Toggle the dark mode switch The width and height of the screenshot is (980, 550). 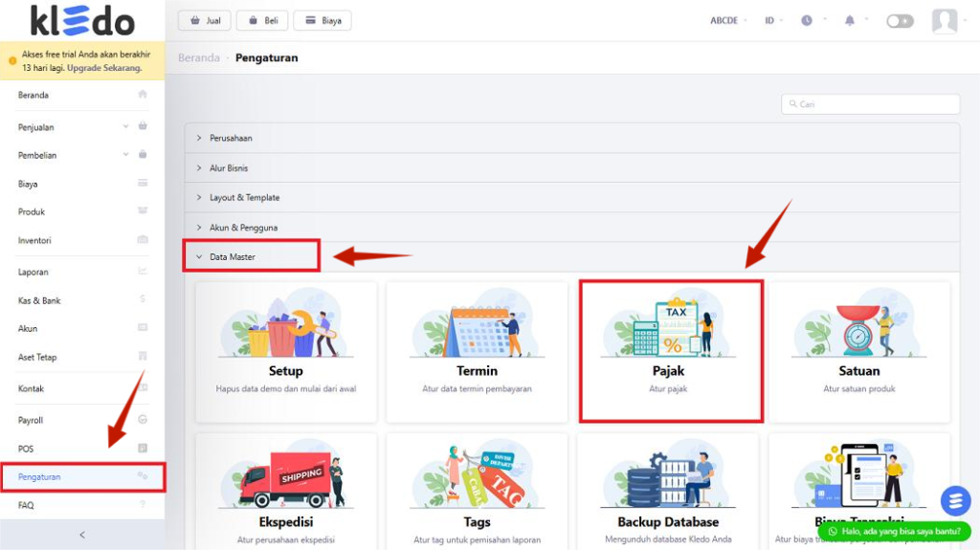900,21
